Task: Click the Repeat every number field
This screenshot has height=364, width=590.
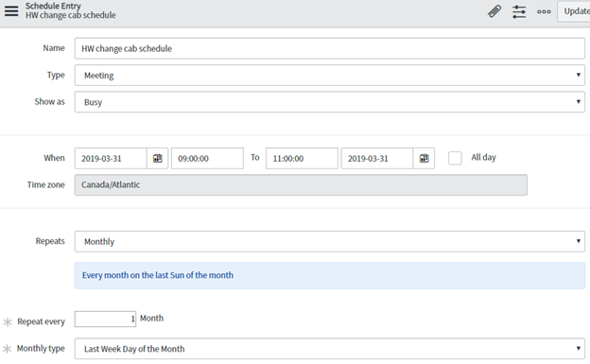Action: click(105, 319)
